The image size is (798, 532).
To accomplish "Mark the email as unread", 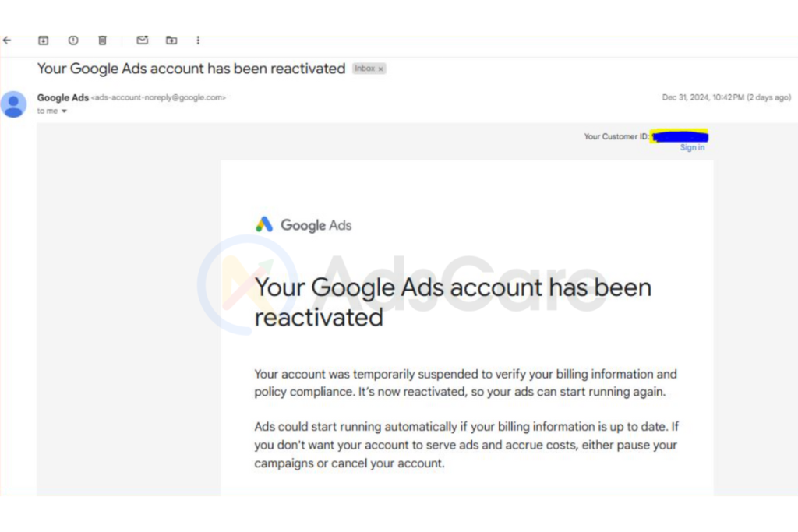I will coord(143,40).
